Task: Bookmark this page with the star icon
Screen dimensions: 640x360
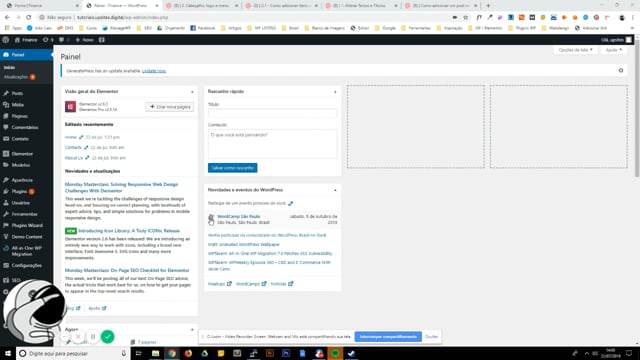Action: click(x=466, y=18)
